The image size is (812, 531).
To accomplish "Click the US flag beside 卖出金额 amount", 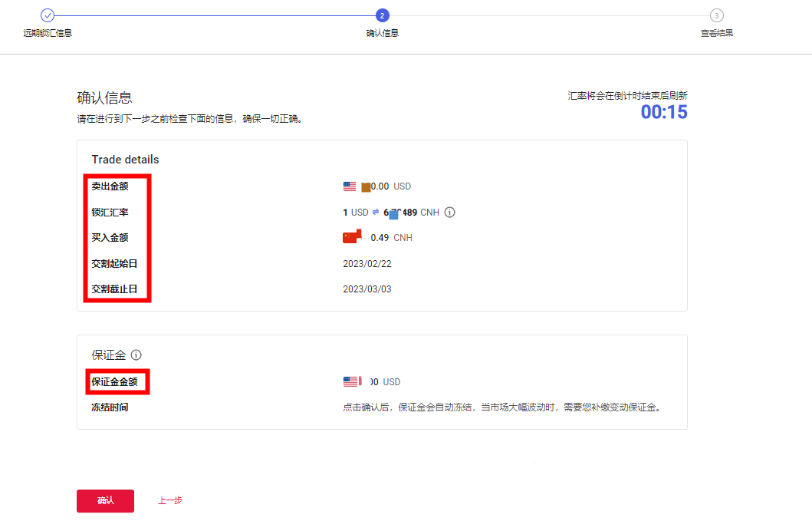I will click(350, 186).
